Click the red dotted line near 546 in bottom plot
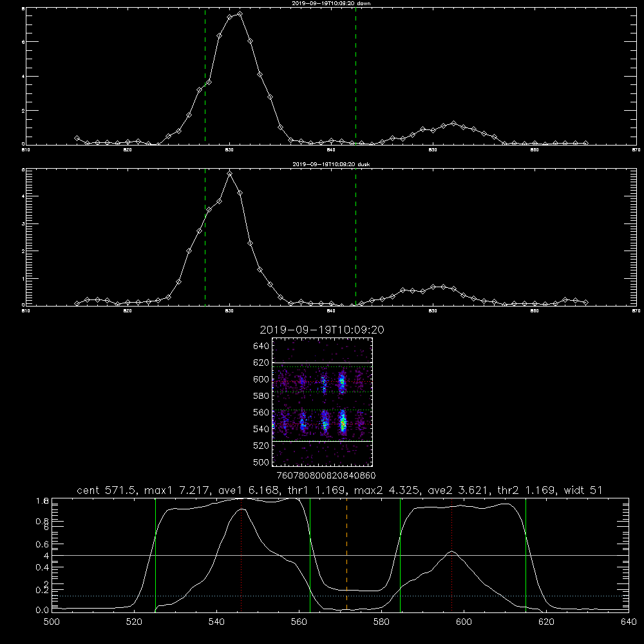Viewport: 644px width, 644px height. pos(241,554)
